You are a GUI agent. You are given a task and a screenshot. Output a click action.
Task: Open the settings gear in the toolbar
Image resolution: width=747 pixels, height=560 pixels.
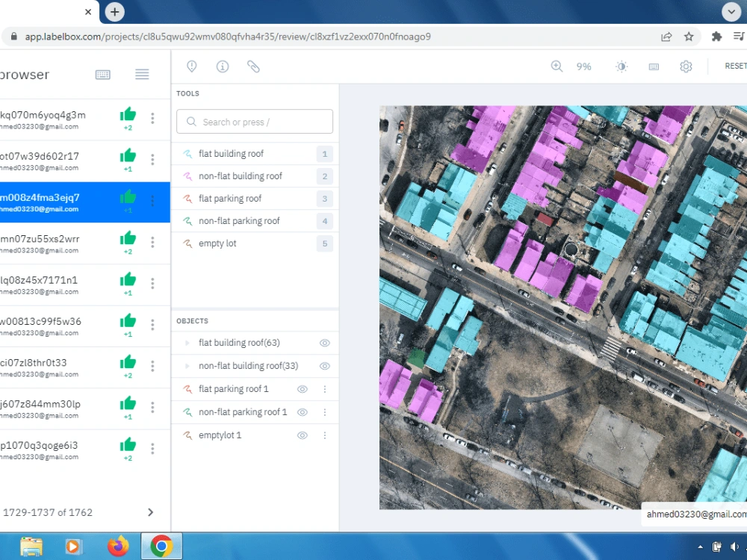686,66
